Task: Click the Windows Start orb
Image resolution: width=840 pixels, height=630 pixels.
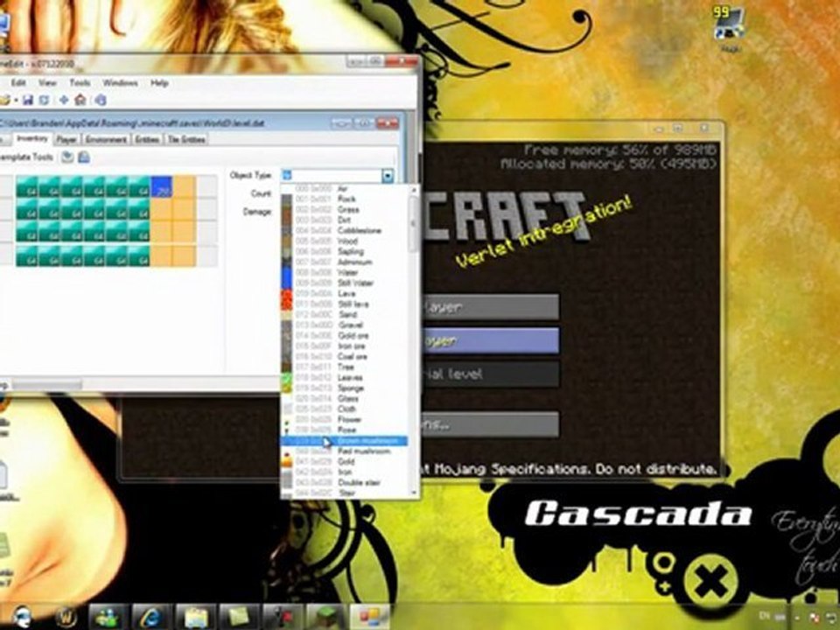Action: point(23,617)
